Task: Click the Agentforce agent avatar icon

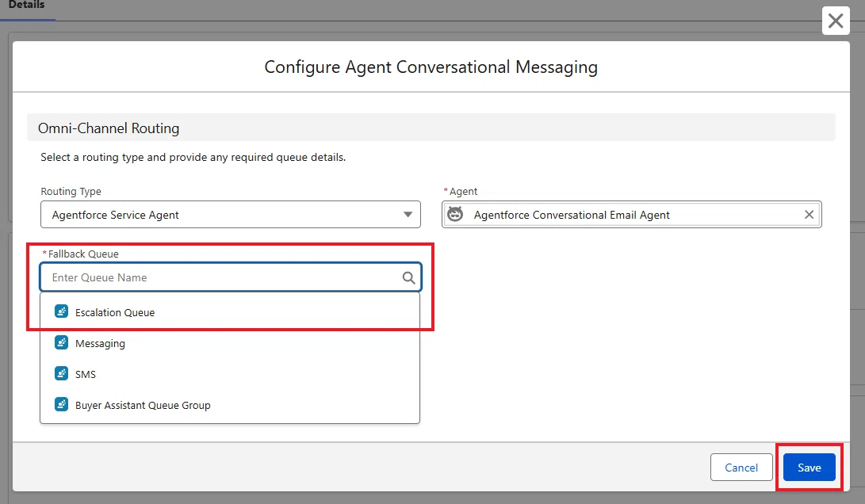Action: pos(455,214)
